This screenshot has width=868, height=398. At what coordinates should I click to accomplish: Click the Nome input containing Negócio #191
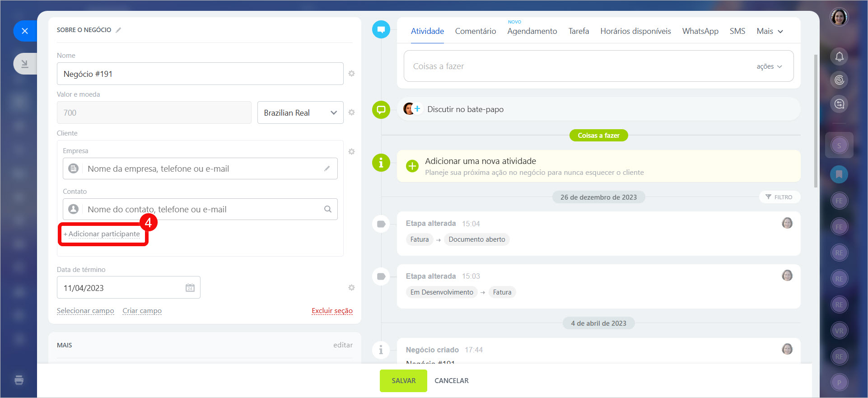point(200,74)
